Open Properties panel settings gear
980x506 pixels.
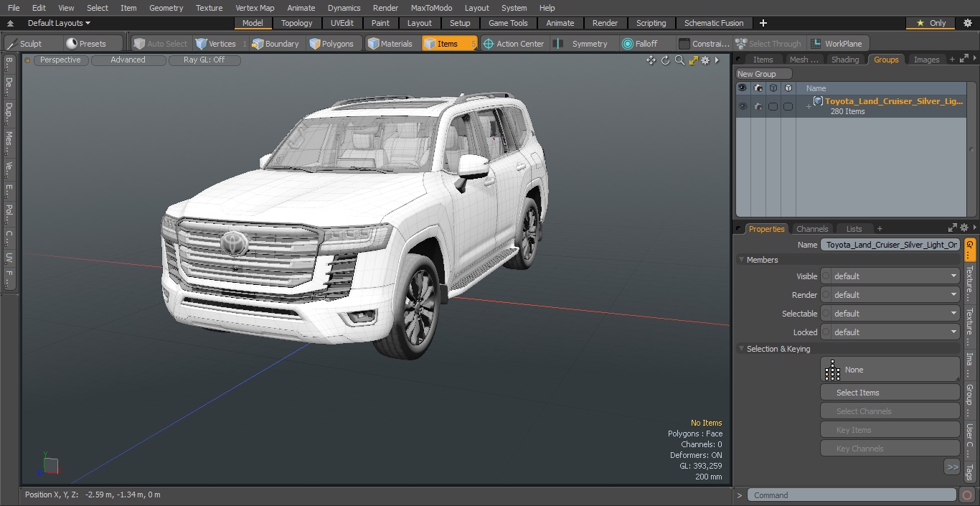(964, 228)
